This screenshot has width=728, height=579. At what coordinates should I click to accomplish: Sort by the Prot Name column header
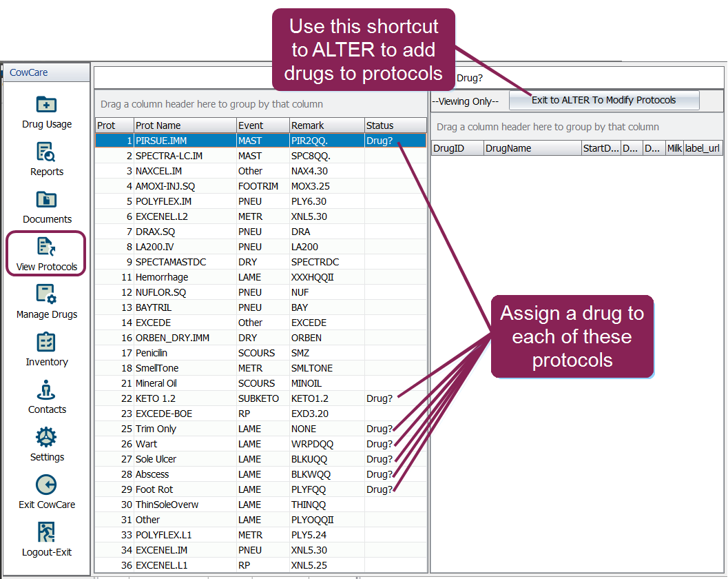pyautogui.click(x=183, y=125)
